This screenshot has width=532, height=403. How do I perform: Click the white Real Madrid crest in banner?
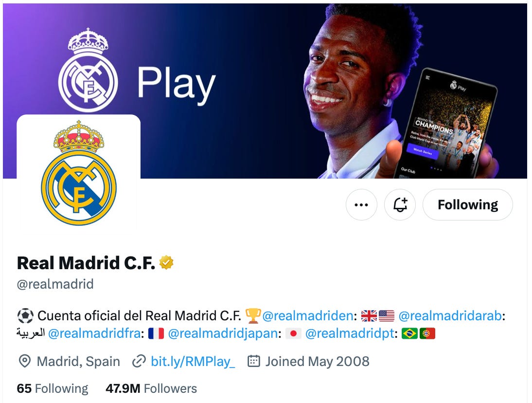click(x=88, y=70)
